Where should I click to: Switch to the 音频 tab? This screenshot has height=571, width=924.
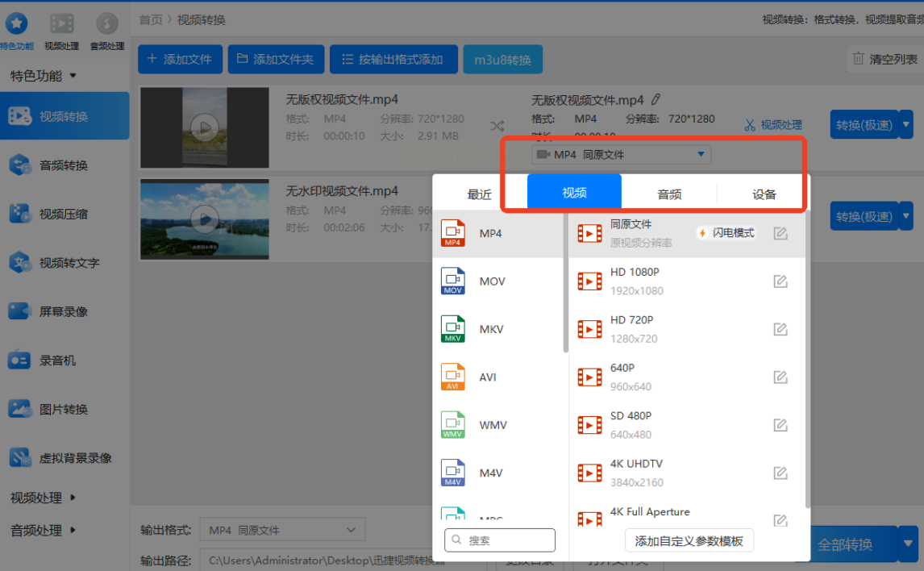point(669,194)
